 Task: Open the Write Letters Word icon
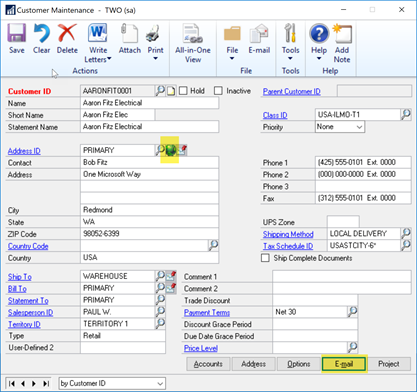click(x=98, y=33)
